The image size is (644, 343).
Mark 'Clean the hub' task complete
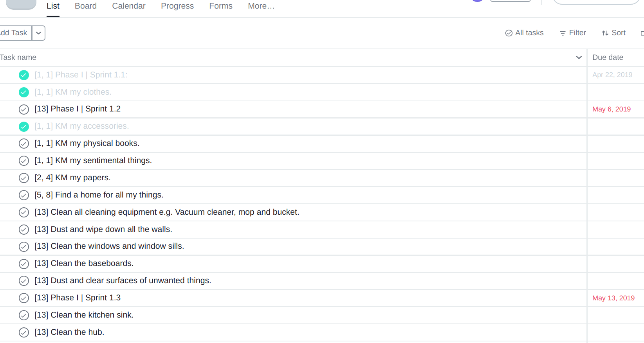(x=24, y=332)
